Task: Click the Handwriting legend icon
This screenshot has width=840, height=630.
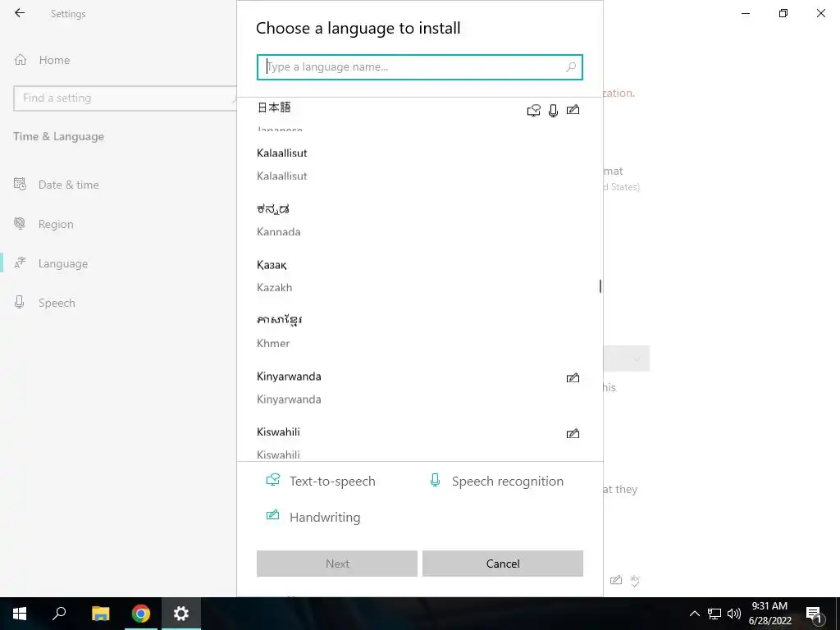Action: click(x=272, y=515)
